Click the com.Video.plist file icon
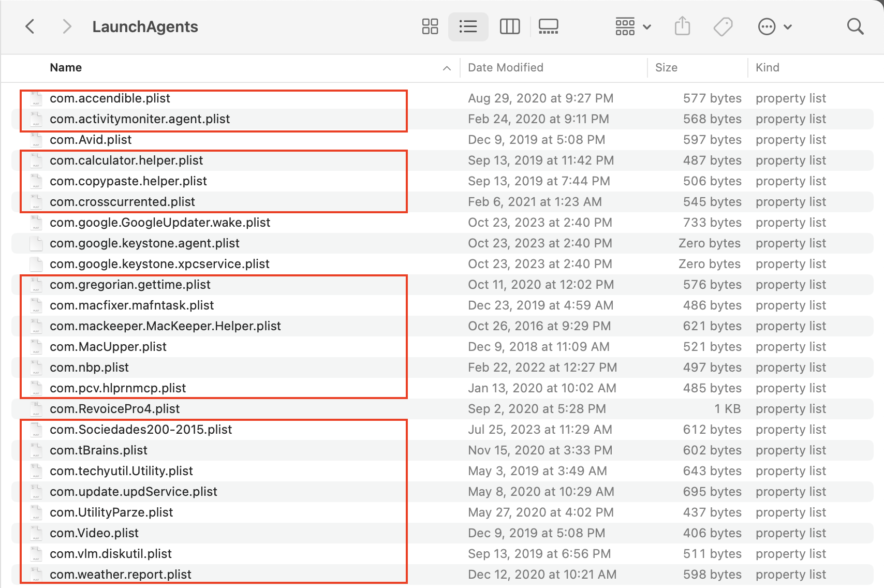 [36, 533]
